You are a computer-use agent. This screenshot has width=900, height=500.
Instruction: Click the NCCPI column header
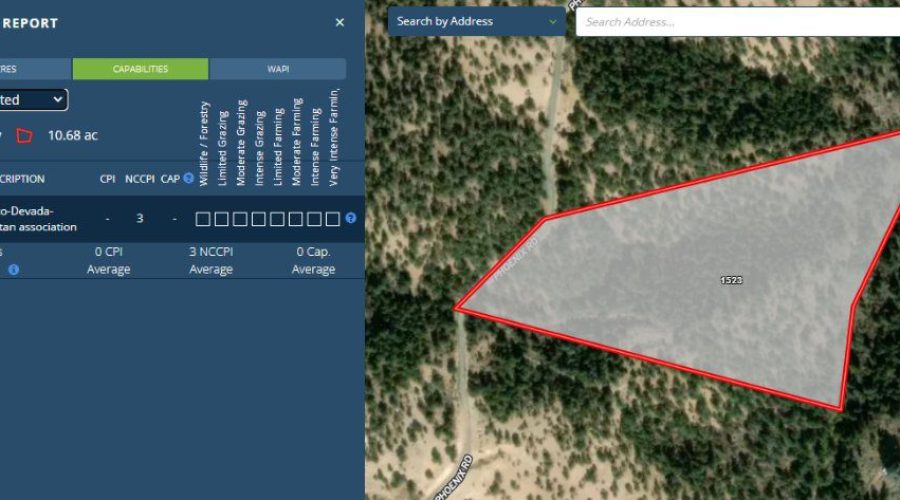[139, 179]
